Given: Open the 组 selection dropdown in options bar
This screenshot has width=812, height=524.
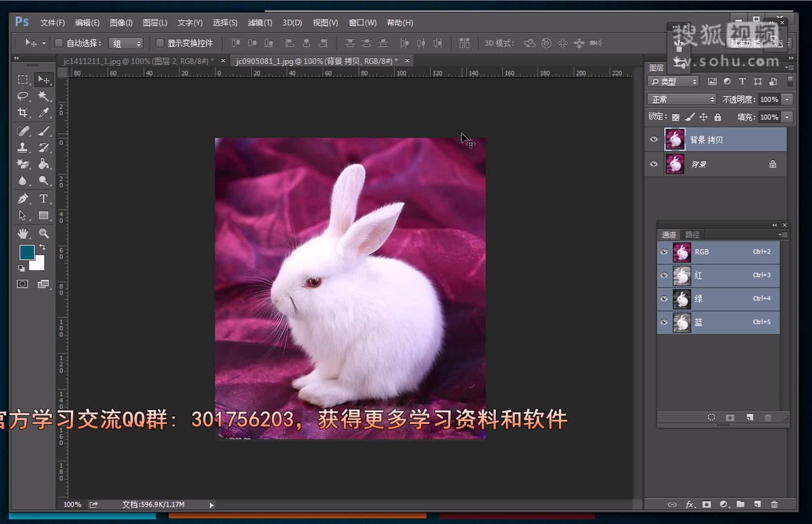Looking at the screenshot, I should click(126, 43).
